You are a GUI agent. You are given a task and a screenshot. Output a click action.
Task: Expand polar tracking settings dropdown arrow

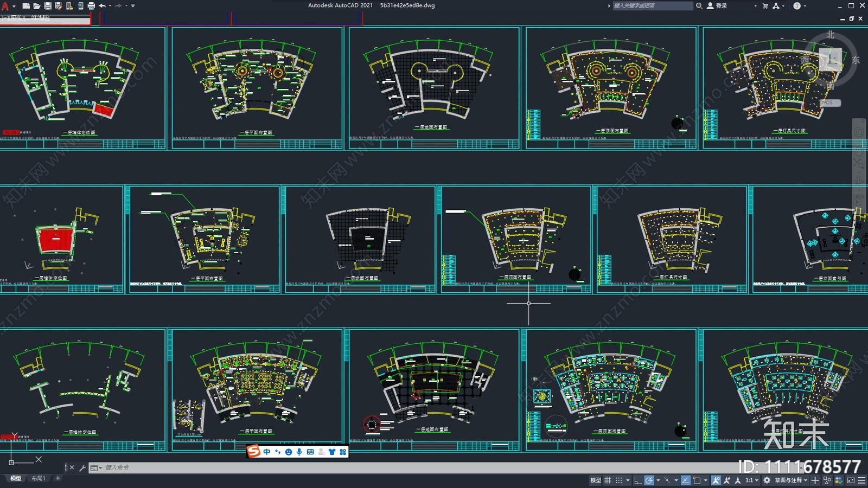point(658,480)
